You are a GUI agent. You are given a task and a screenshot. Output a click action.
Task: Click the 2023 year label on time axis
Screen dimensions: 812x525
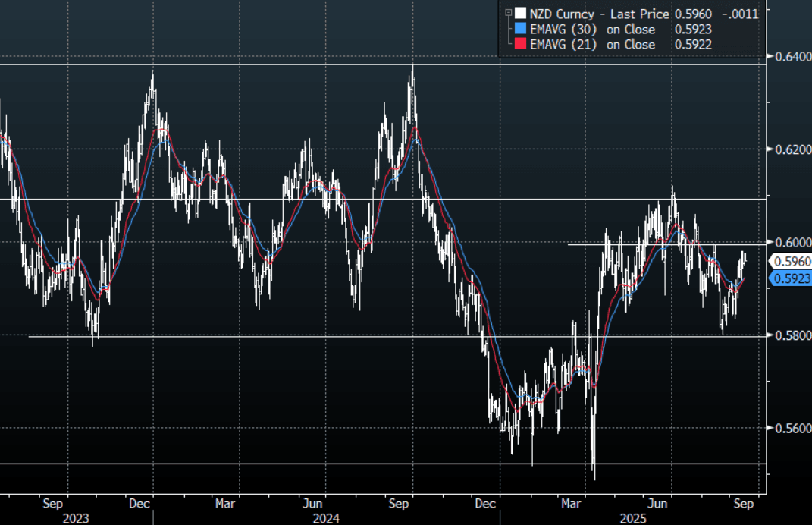(x=77, y=517)
